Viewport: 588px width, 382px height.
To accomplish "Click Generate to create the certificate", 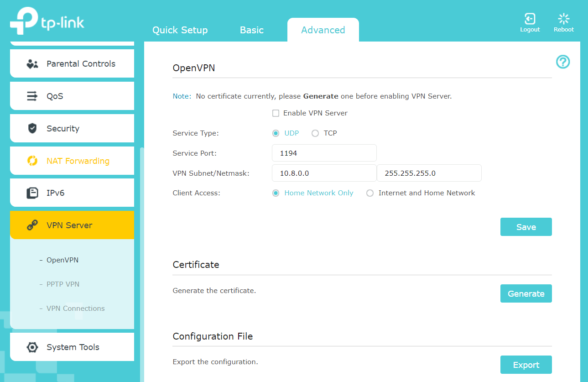I will pos(526,293).
